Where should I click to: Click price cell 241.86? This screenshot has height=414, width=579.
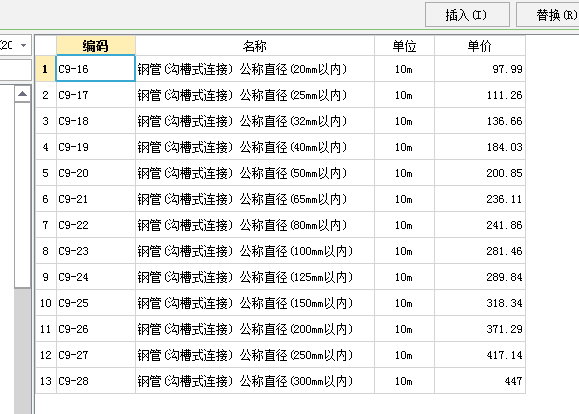[480, 225]
